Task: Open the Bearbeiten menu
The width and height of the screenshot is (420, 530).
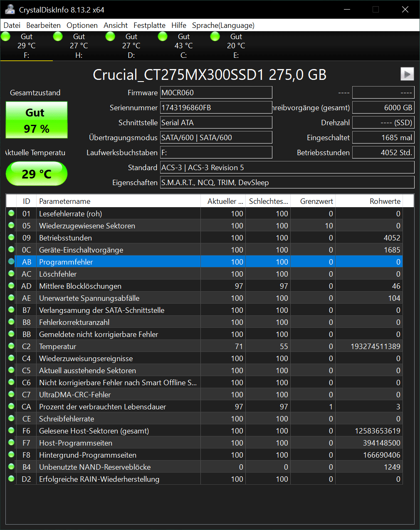Action: (43, 25)
